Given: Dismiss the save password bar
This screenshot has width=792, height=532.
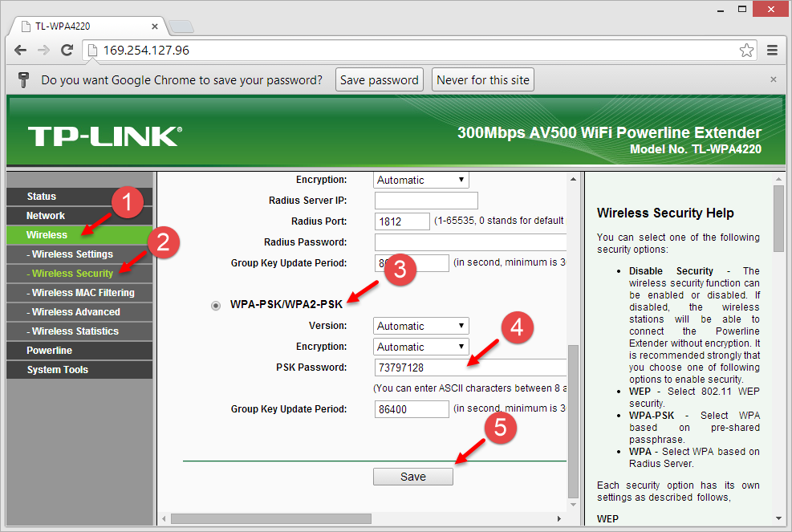Looking at the screenshot, I should pos(773,79).
